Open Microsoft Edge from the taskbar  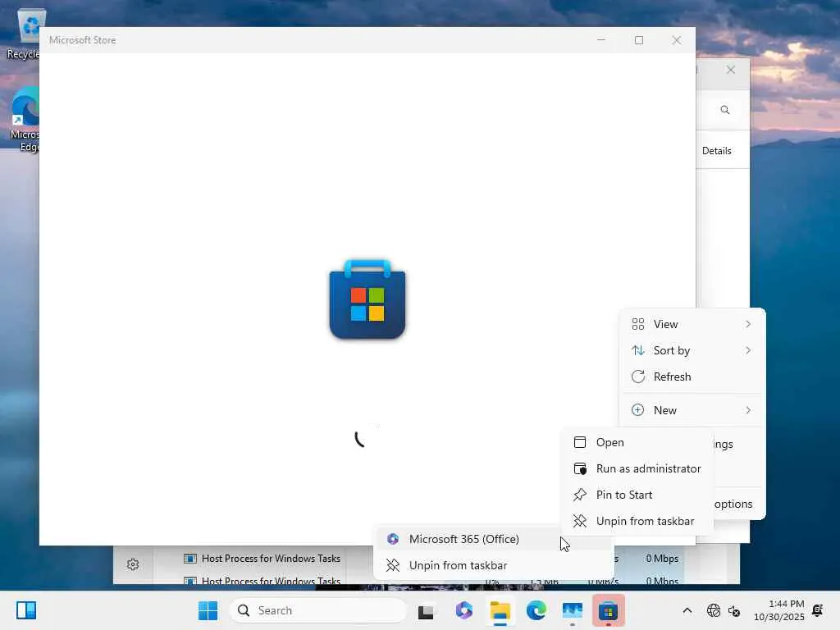[x=536, y=610]
